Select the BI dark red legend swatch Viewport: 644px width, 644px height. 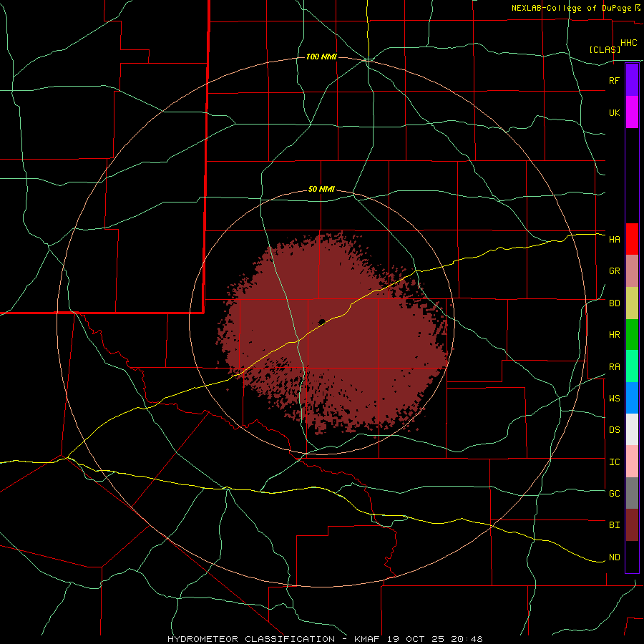[x=632, y=525]
